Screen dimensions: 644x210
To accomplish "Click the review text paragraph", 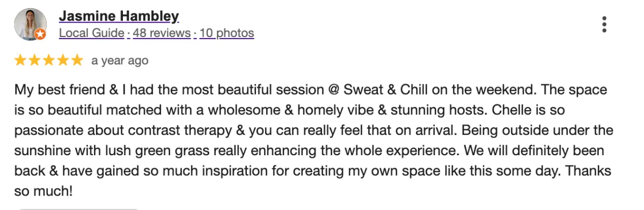I will click(314, 140).
